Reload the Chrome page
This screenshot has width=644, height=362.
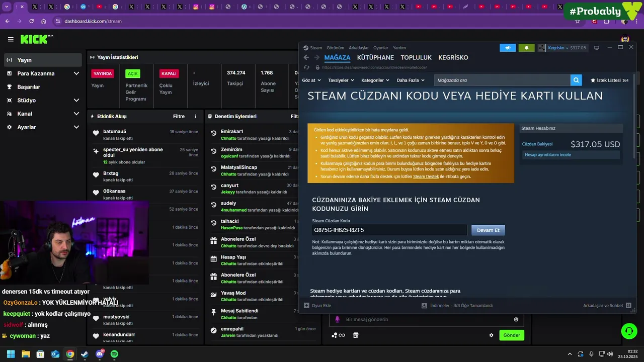coord(31,21)
